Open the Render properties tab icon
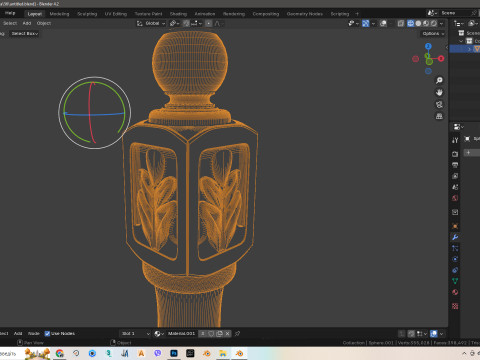The width and height of the screenshot is (480, 360). [455, 154]
